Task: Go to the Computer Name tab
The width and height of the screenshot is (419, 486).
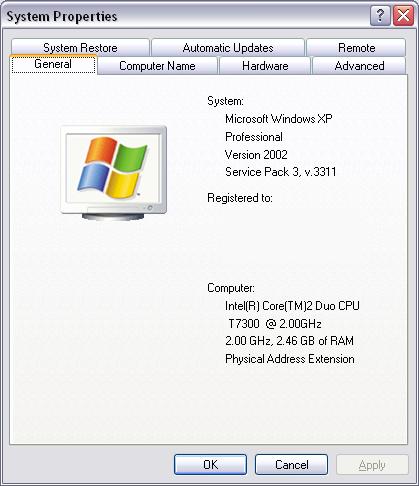Action: [x=157, y=66]
